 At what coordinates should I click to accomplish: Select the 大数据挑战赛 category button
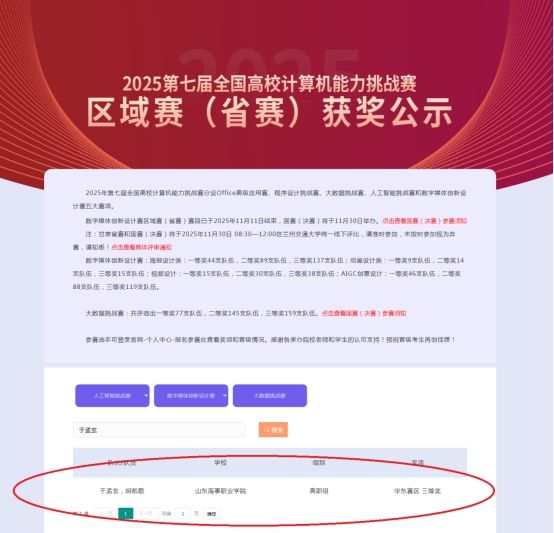[x=270, y=396]
